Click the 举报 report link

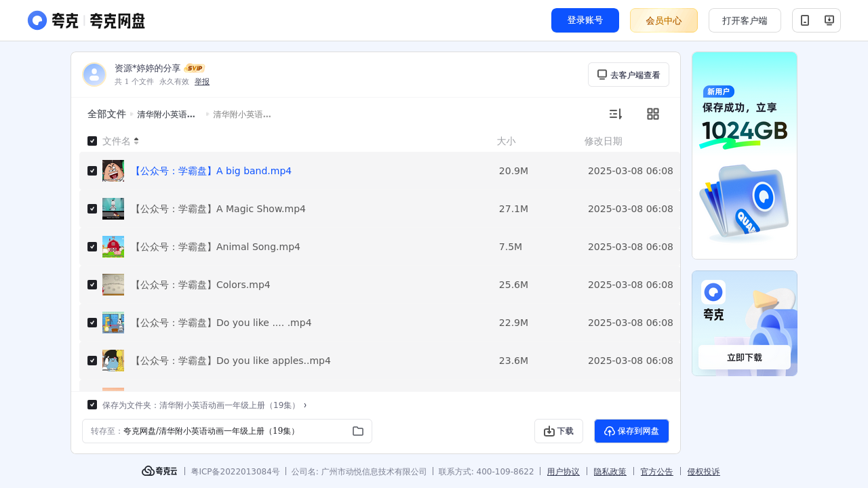[x=202, y=81]
